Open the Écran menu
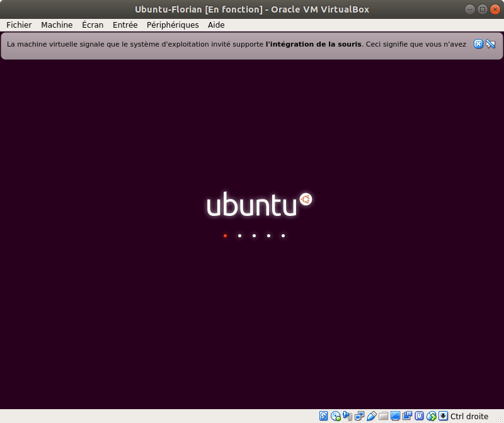This screenshot has height=423, width=504. point(93,25)
